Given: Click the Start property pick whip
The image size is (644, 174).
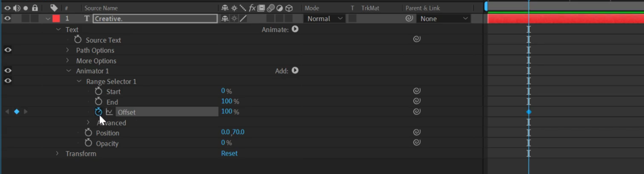Looking at the screenshot, I should pyautogui.click(x=417, y=91).
